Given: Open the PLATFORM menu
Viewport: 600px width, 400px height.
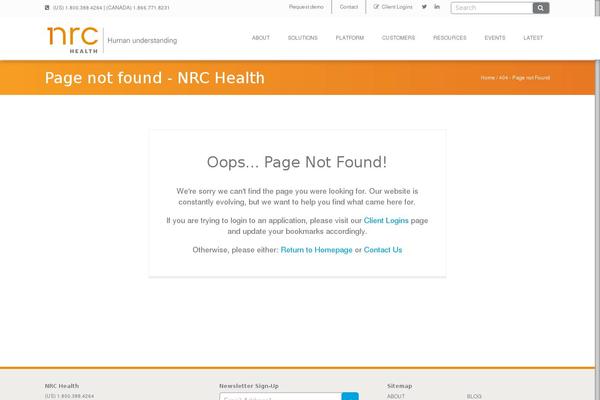Looking at the screenshot, I should coord(350,38).
